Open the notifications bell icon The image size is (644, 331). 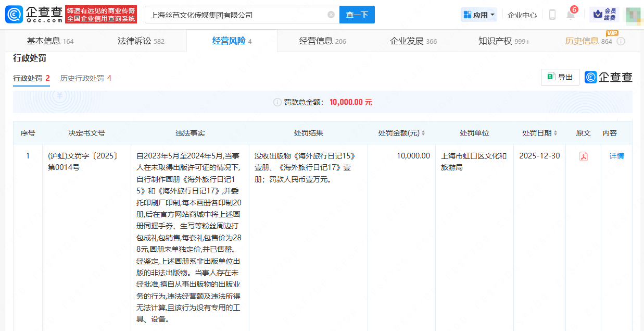(571, 15)
